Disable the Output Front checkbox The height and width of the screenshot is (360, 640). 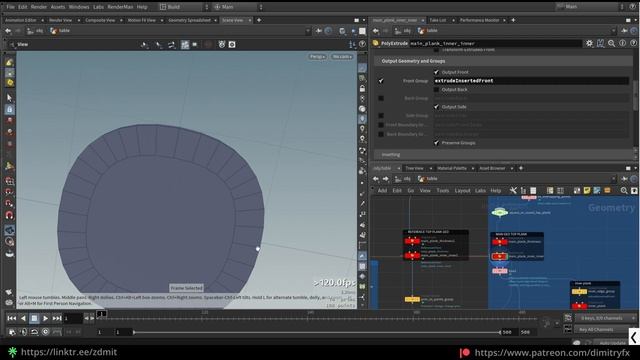(x=436, y=72)
